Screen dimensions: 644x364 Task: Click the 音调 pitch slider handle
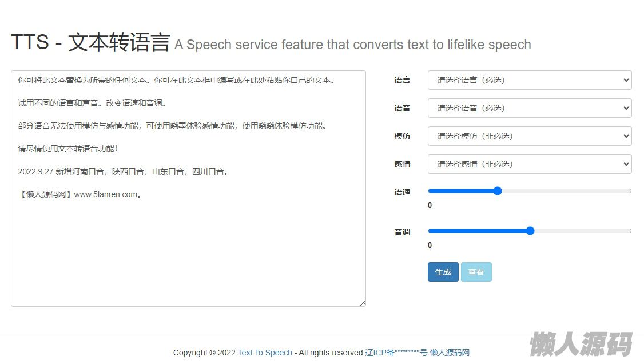tap(530, 231)
